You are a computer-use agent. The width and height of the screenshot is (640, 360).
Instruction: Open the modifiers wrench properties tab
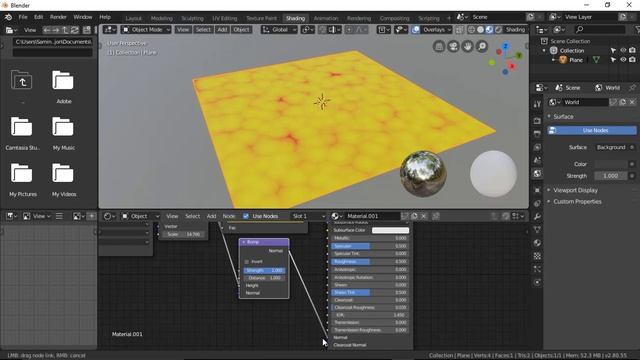[x=537, y=216]
